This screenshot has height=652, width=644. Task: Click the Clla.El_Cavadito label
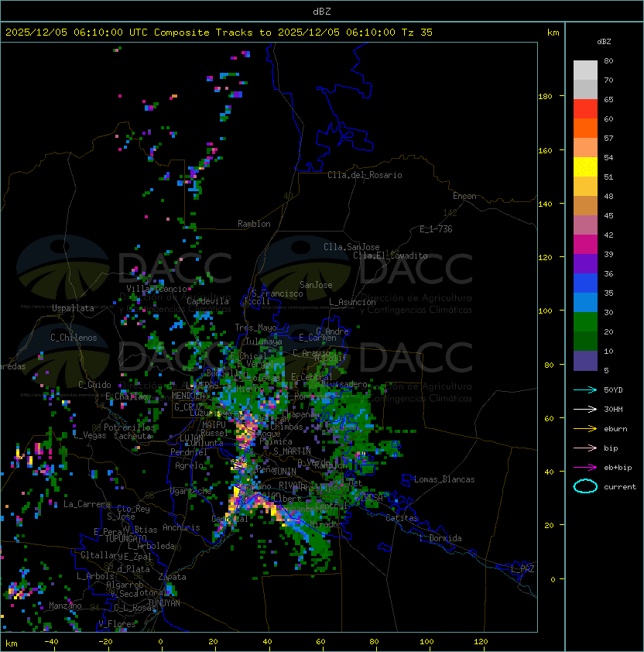(x=390, y=256)
